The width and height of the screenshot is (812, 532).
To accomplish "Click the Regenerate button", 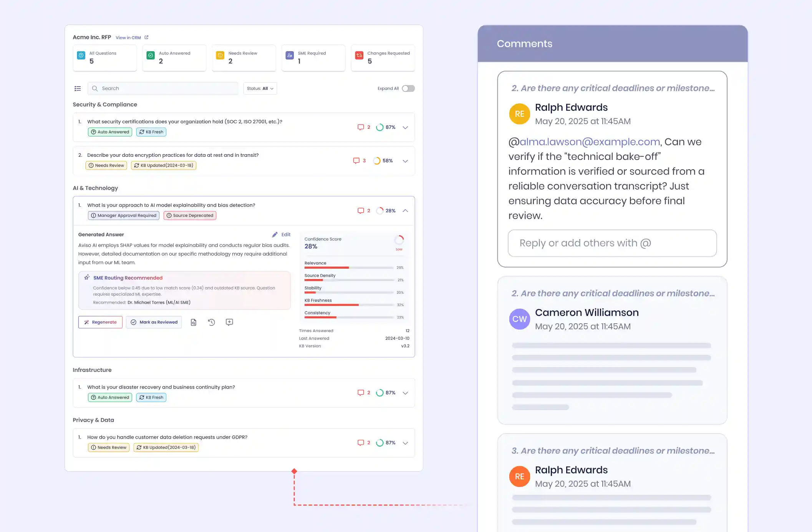I will pyautogui.click(x=100, y=322).
